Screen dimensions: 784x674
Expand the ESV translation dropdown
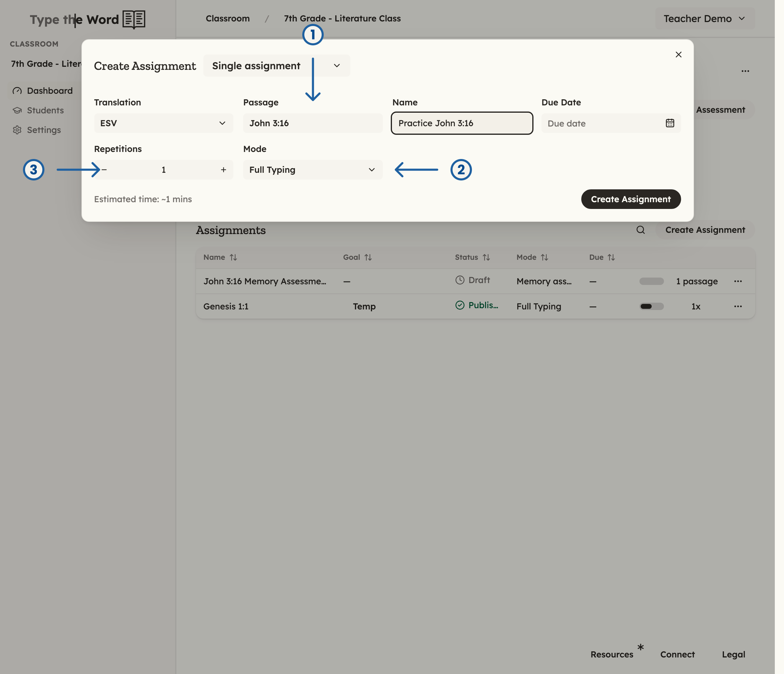(164, 123)
